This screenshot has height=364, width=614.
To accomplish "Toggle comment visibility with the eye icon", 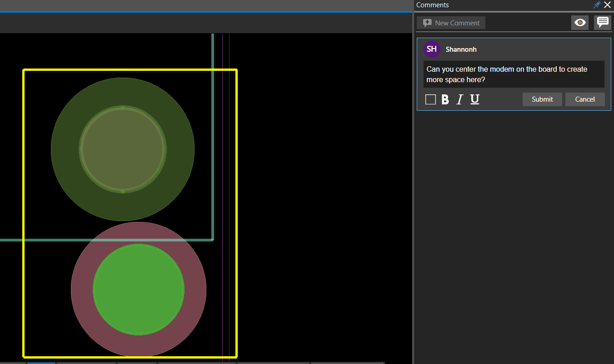I will 579,23.
